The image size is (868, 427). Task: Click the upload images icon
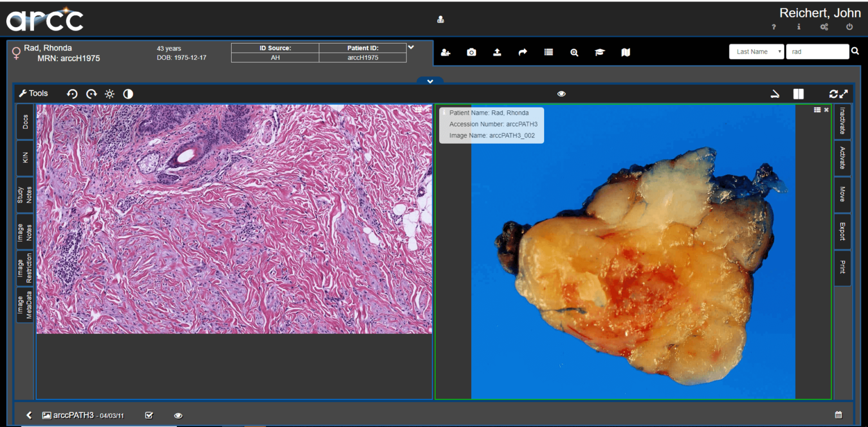point(497,52)
